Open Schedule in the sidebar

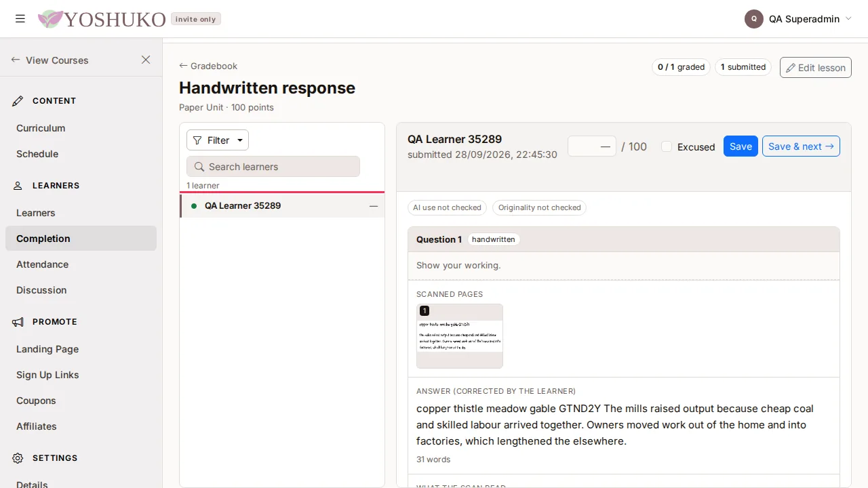[37, 154]
